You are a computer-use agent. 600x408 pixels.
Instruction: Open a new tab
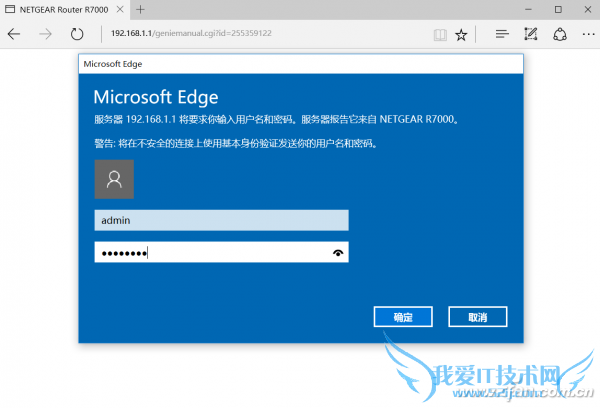140,10
